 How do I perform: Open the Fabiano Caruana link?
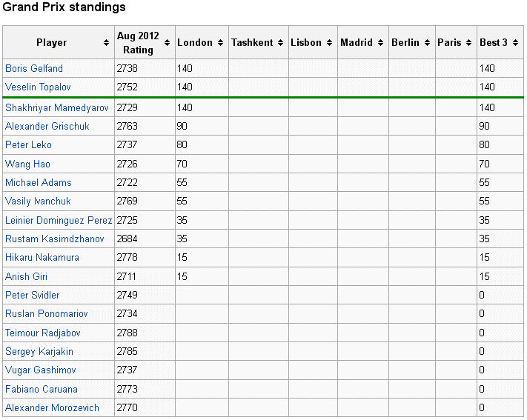pyautogui.click(x=42, y=389)
